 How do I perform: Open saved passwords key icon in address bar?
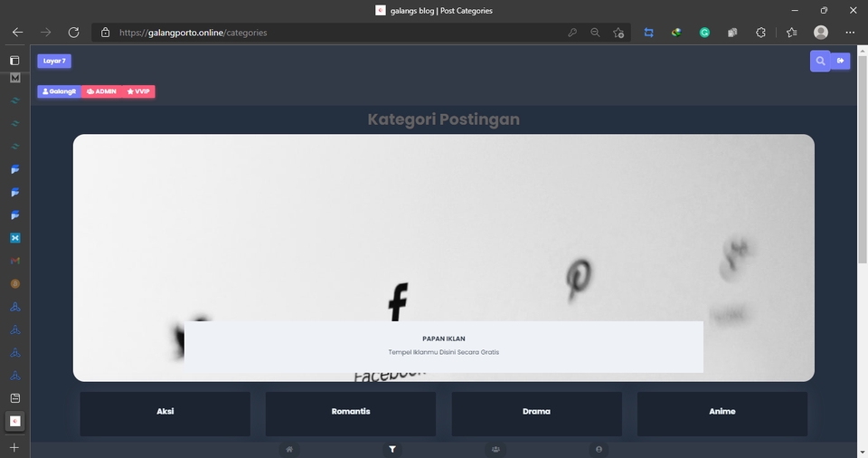572,33
